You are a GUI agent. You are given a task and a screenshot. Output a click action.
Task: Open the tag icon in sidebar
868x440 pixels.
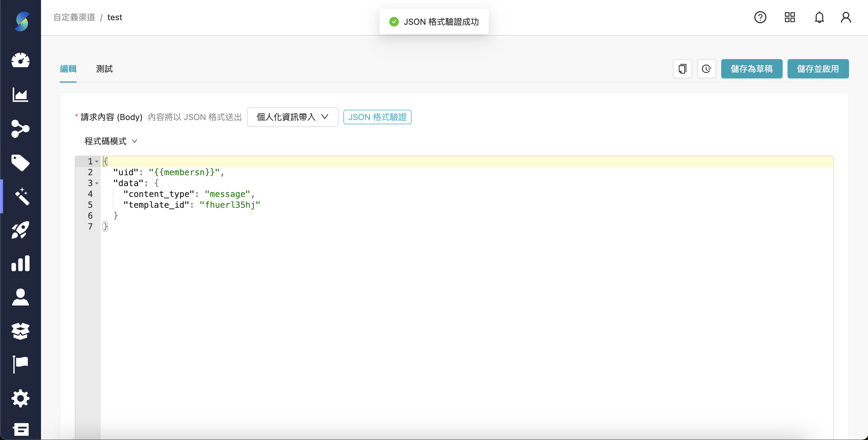tap(21, 163)
